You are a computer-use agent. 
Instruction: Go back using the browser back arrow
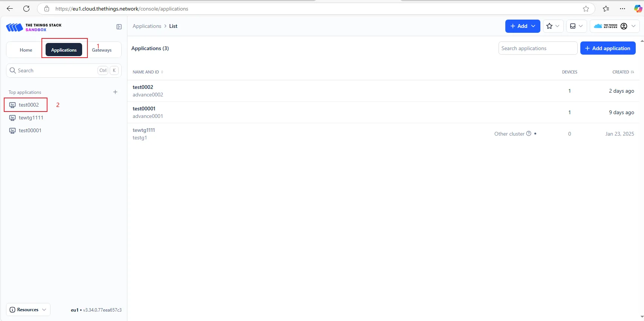coord(10,9)
